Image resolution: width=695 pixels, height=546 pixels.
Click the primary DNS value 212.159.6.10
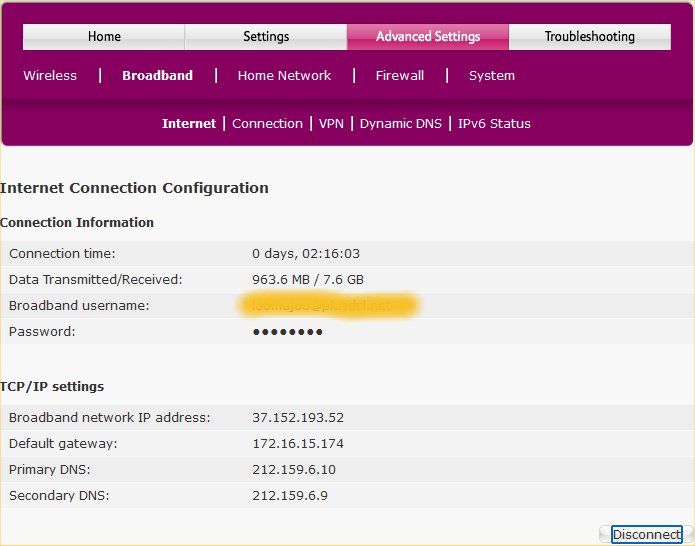[294, 470]
